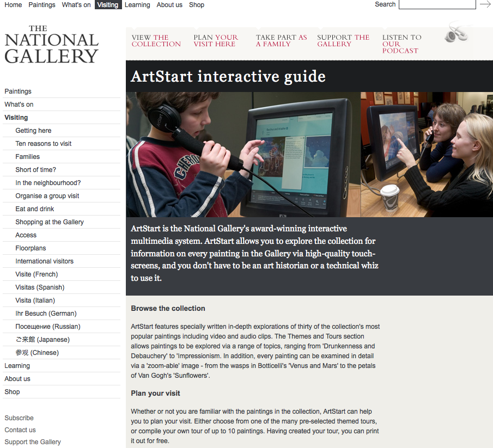
Task: Select Shop in the left sidebar
Action: (12, 392)
